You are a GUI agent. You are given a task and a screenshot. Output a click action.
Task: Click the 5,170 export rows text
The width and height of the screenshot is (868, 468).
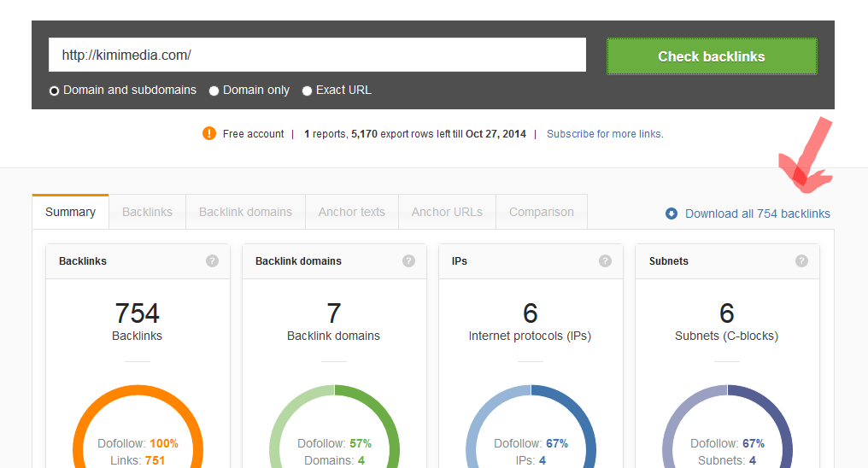click(364, 134)
